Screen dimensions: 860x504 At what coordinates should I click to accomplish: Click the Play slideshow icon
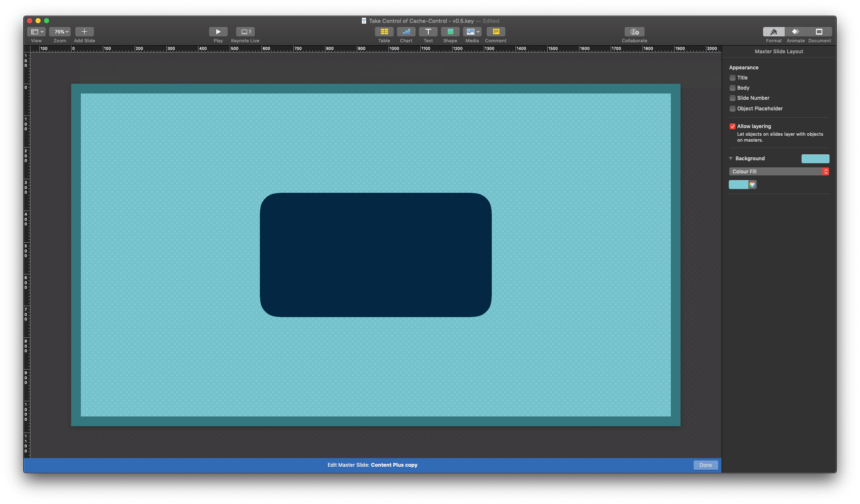218,32
